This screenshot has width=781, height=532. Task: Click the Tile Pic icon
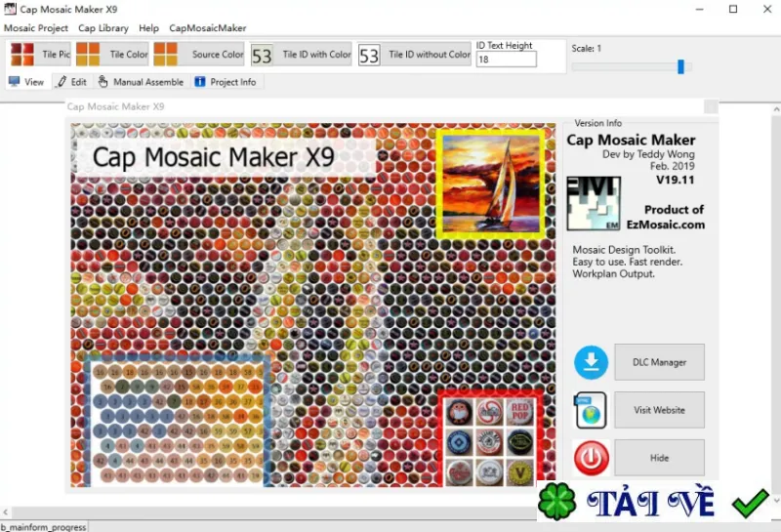22,55
